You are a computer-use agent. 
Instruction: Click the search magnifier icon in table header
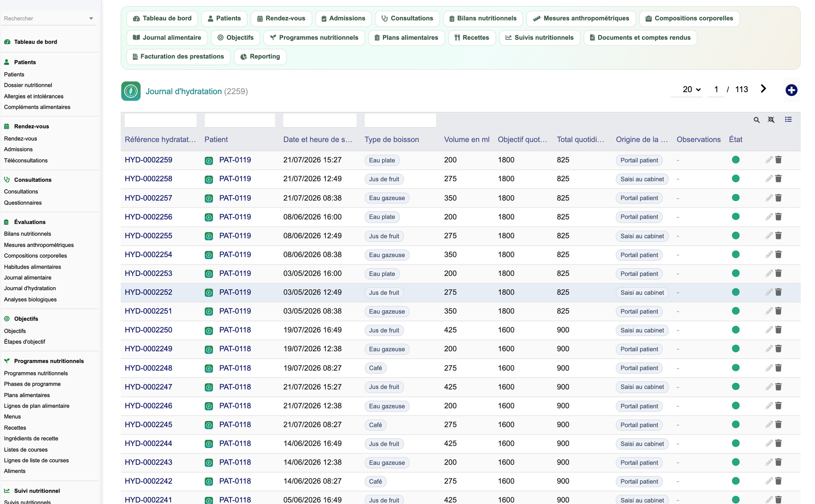point(756,120)
